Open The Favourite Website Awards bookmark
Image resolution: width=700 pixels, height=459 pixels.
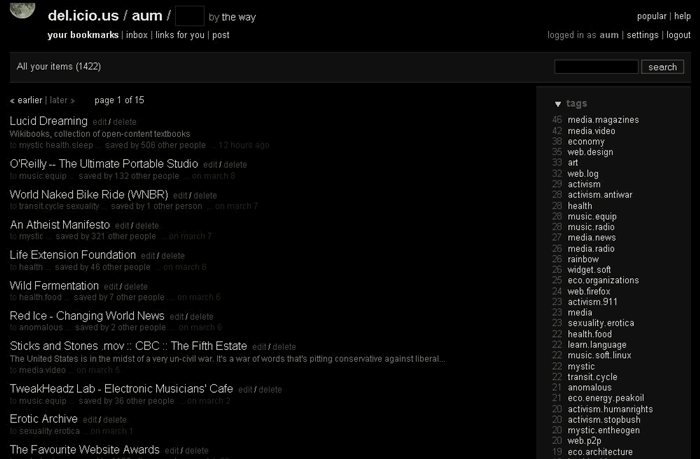84,450
